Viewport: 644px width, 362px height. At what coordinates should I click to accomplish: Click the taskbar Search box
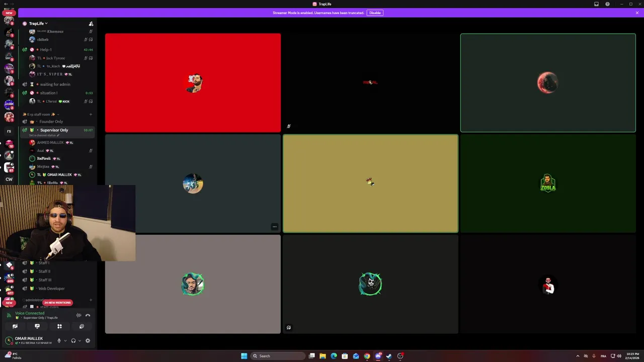click(278, 356)
